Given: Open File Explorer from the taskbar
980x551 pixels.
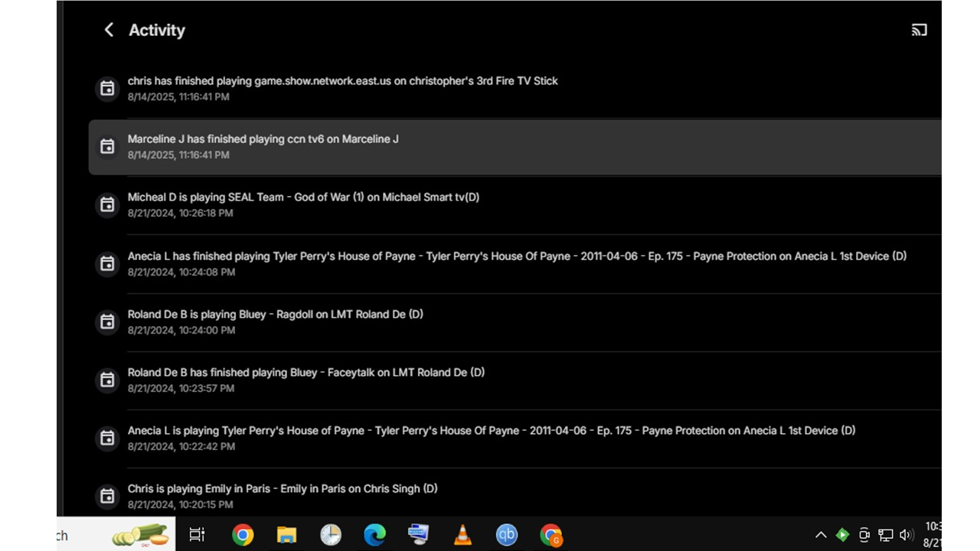Looking at the screenshot, I should pos(286,535).
